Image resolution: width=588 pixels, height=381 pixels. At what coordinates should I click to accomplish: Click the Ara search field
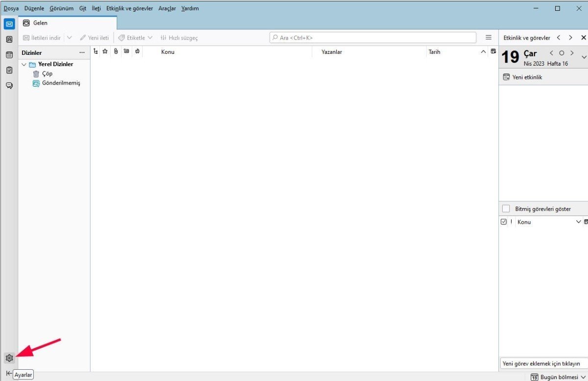point(372,37)
